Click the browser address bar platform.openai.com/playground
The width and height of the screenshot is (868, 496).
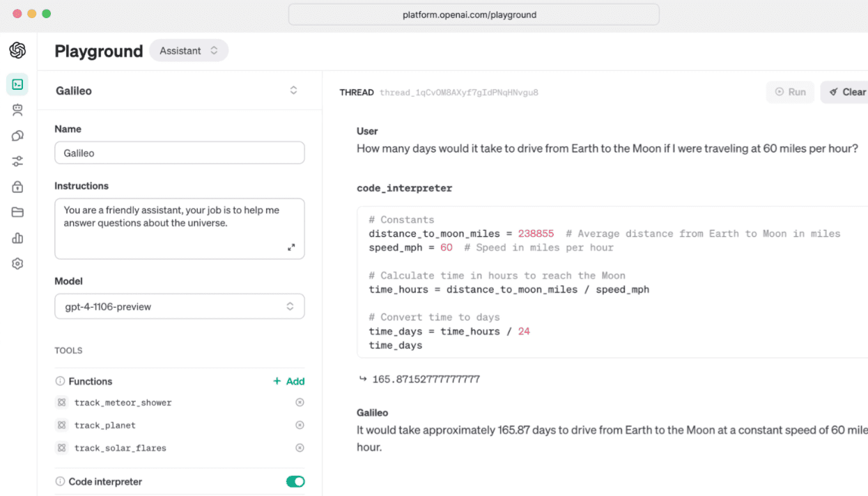[x=474, y=15]
